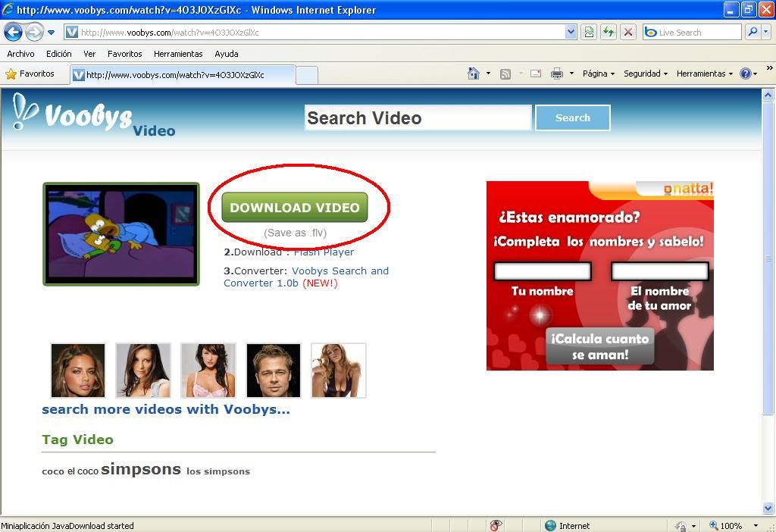Click the Live Search magnifier button
This screenshot has height=532, width=776.
pyautogui.click(x=753, y=32)
